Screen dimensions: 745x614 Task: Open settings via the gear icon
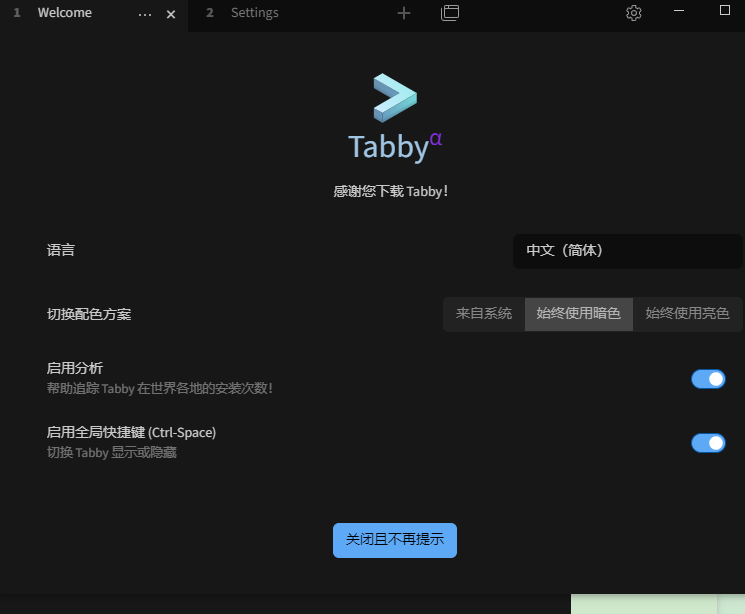tap(634, 13)
